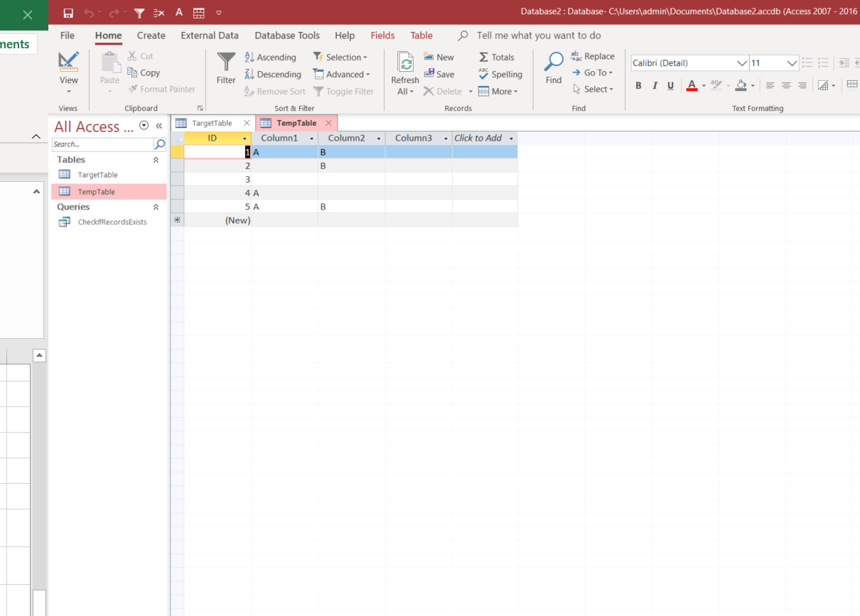
Task: Sort Ascending in Sort & Filter
Action: pos(270,58)
